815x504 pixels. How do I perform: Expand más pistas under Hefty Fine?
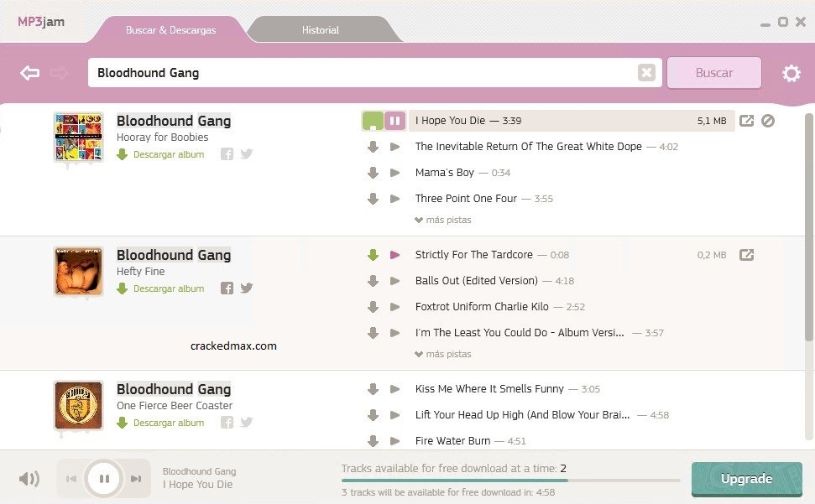(443, 354)
